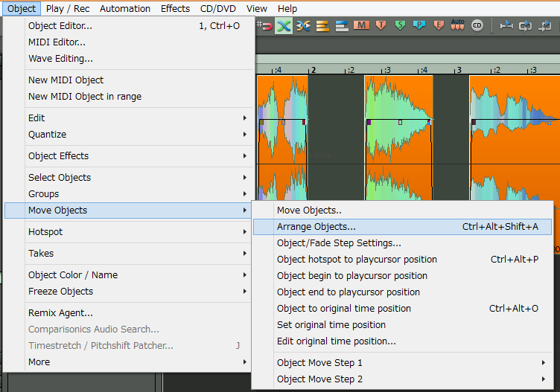This screenshot has width=560, height=392.
Task: Click the middle volume handle of first audio object
Action: (x=283, y=122)
